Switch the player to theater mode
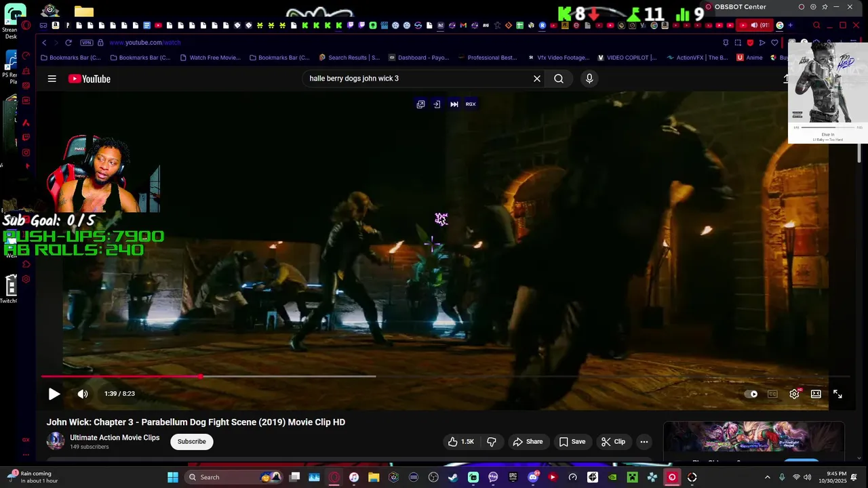This screenshot has height=488, width=868. point(816,394)
